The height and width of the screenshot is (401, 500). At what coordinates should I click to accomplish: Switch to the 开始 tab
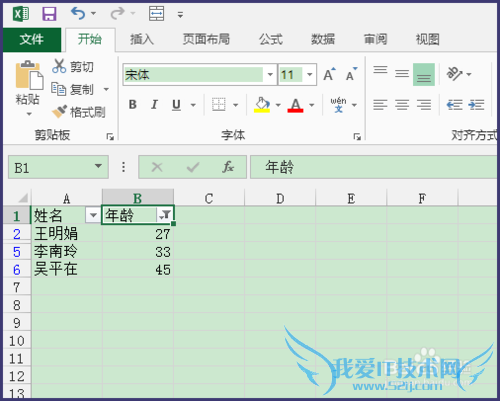[90, 40]
